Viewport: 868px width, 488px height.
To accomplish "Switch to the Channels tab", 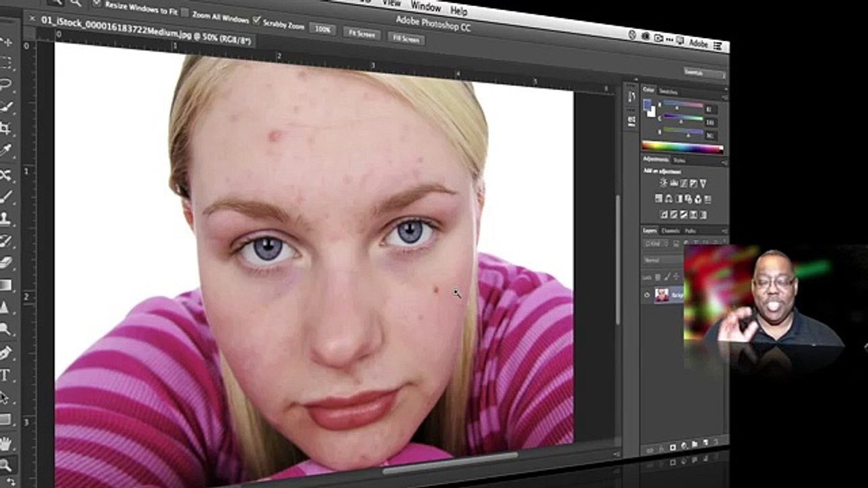I will [x=670, y=230].
